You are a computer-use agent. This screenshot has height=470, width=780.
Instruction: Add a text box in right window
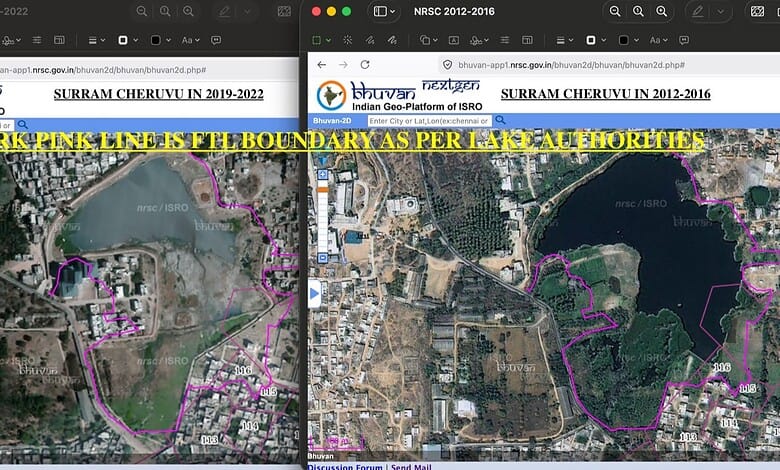click(x=454, y=40)
